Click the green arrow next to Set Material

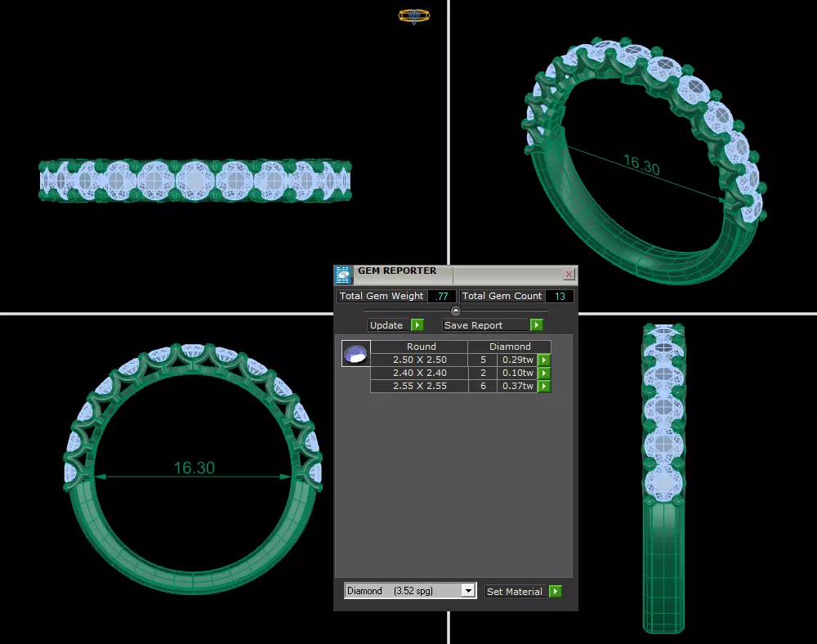[x=556, y=592]
